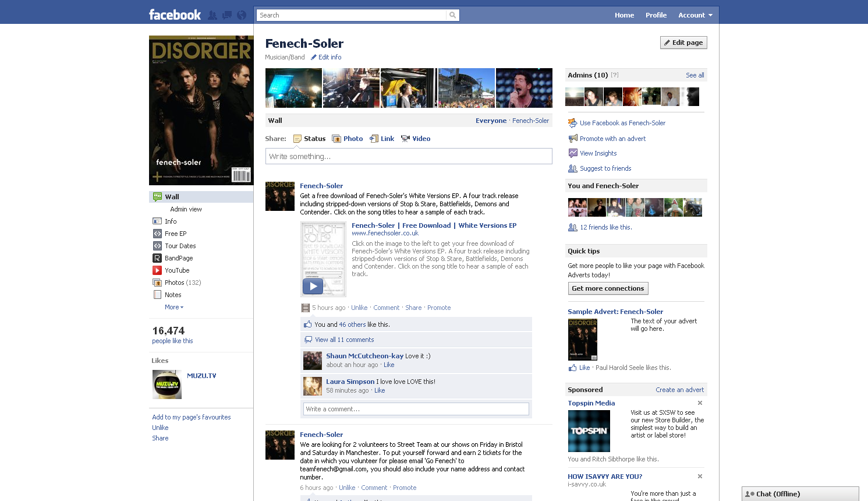Viewport: 868px width, 501px height.
Task: Open the DISORDER magazine profile picture
Action: tap(201, 110)
